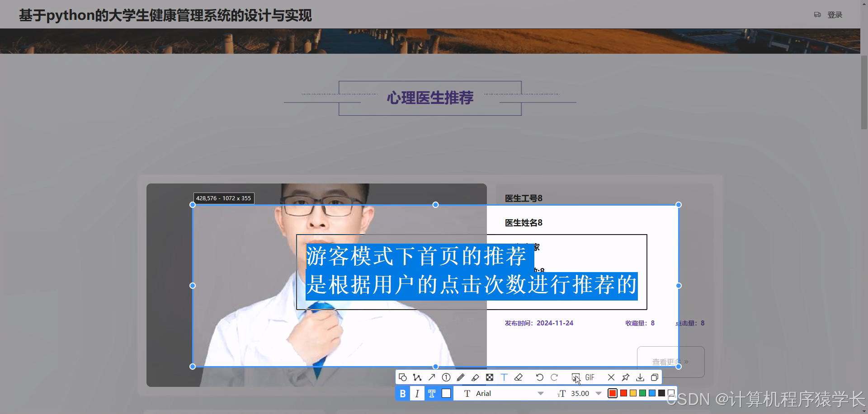Select the pencil drawing tool
This screenshot has height=414, width=868.
pos(461,377)
